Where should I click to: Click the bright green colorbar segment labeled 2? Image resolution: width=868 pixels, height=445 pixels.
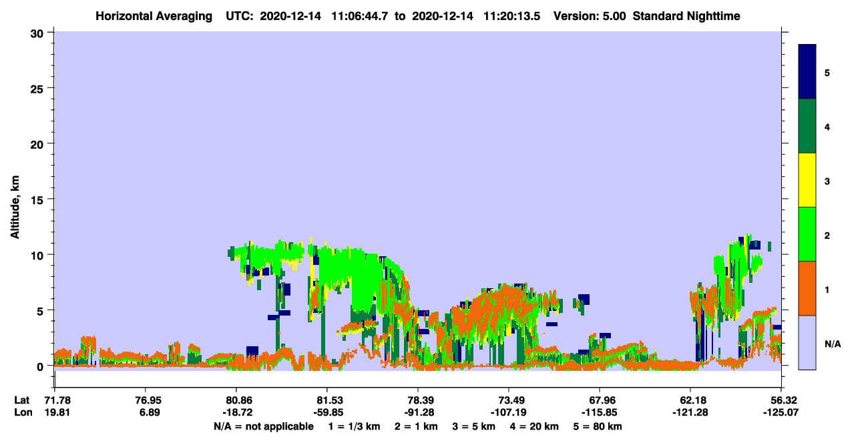(807, 234)
